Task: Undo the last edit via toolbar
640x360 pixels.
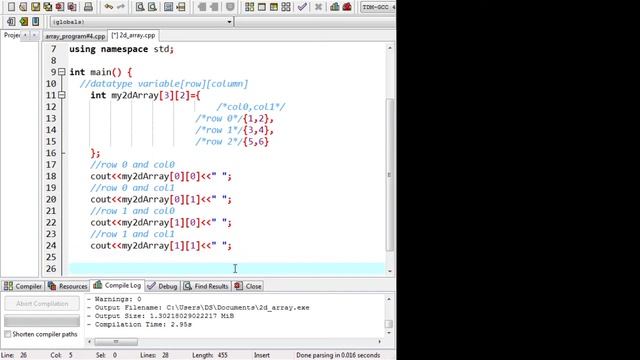Action: pos(109,7)
